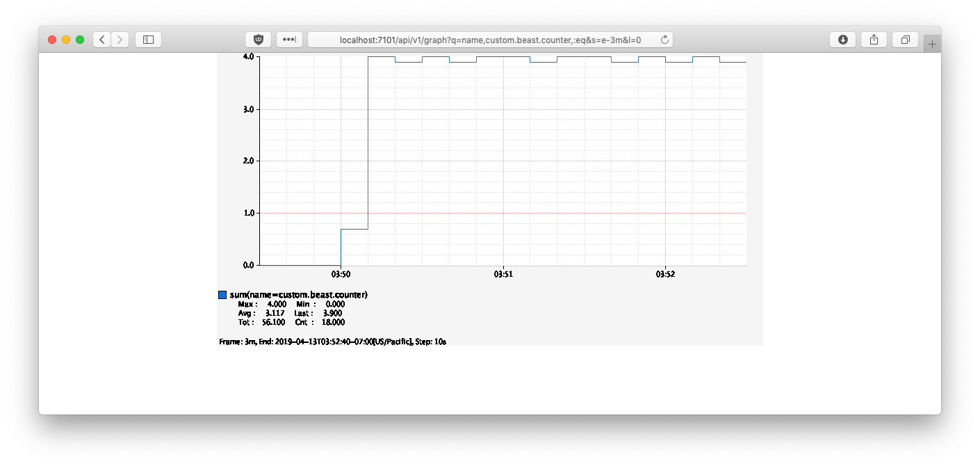Click the 03:50 time axis label

pos(341,275)
